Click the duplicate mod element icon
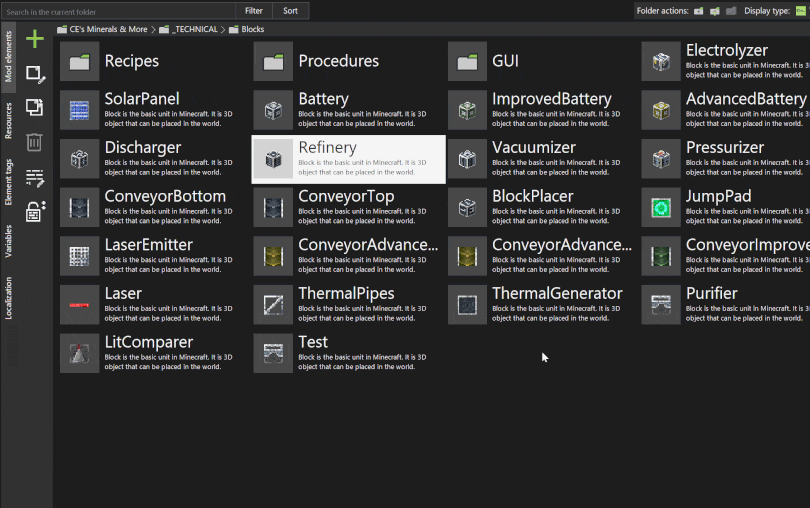 (35, 107)
